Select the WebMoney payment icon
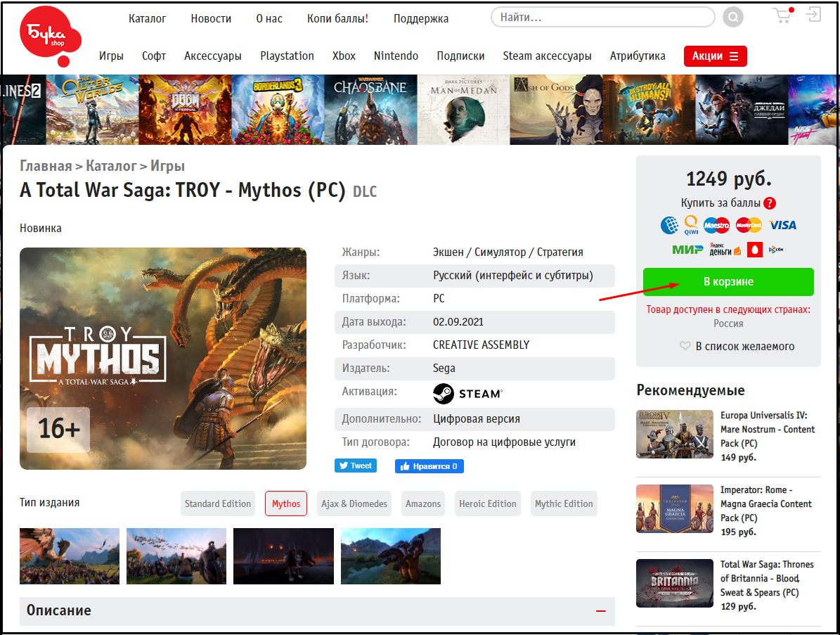The width and height of the screenshot is (840, 635). tap(669, 225)
